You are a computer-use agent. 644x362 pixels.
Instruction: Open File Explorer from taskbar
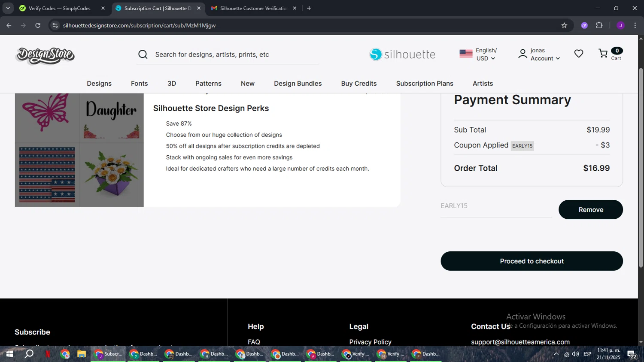(82, 354)
